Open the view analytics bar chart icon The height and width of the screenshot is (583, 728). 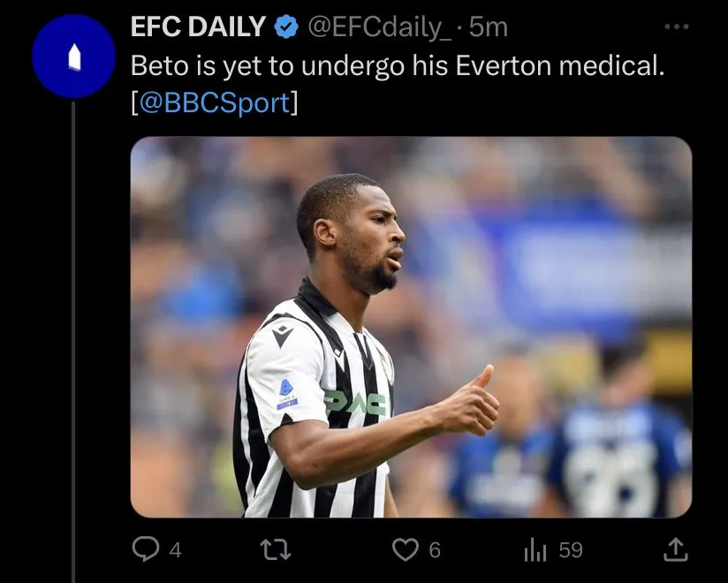(x=535, y=550)
